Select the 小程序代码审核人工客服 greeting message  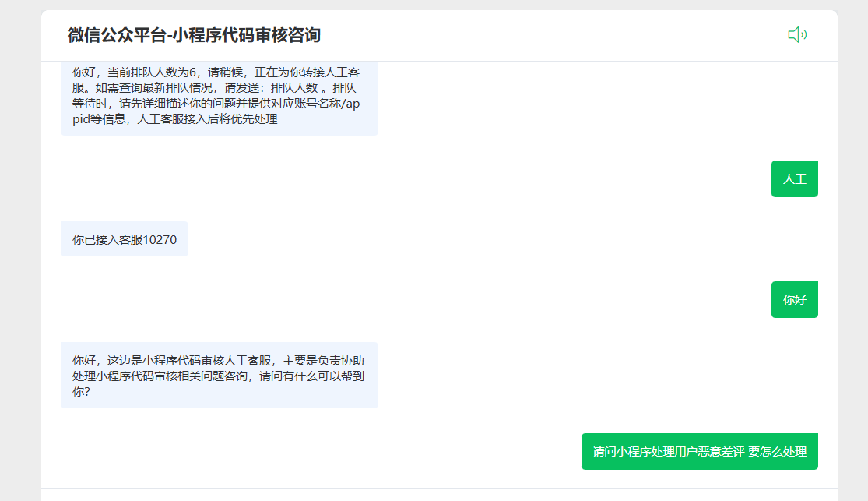click(x=220, y=376)
